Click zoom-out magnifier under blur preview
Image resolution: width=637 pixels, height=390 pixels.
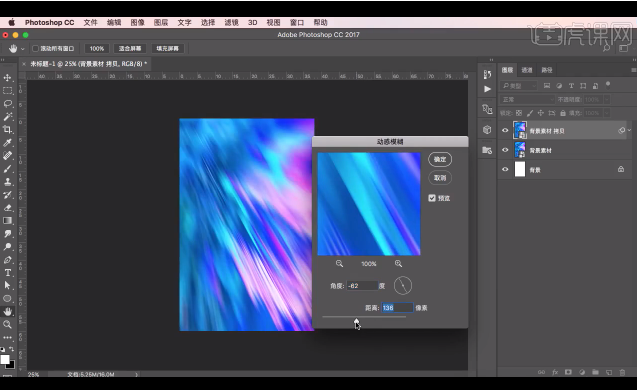tap(339, 264)
